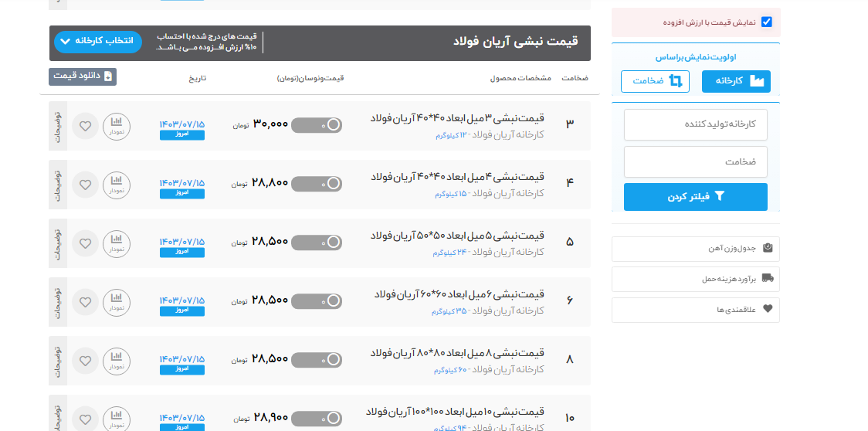The image size is (868, 431).
Task: Expand the details tab on 4 mm row
Action: point(57,185)
